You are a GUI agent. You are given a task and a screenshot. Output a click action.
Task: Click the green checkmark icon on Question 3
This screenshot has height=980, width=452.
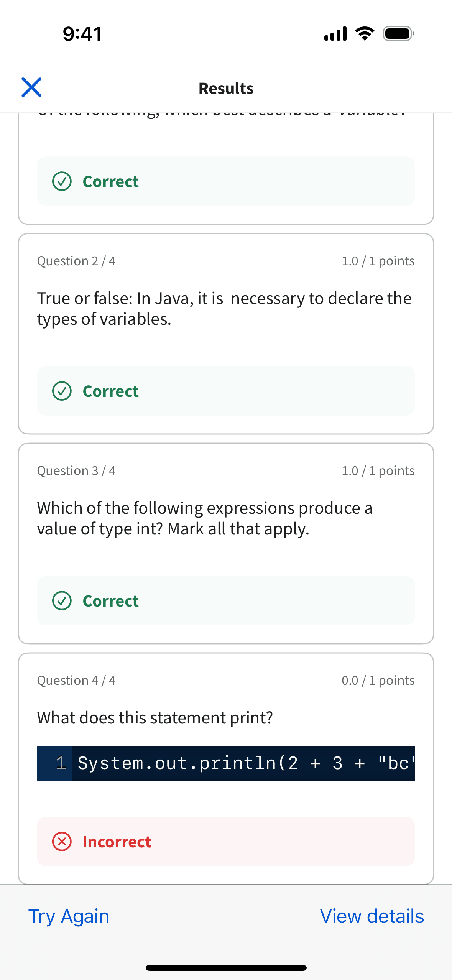pos(62,601)
